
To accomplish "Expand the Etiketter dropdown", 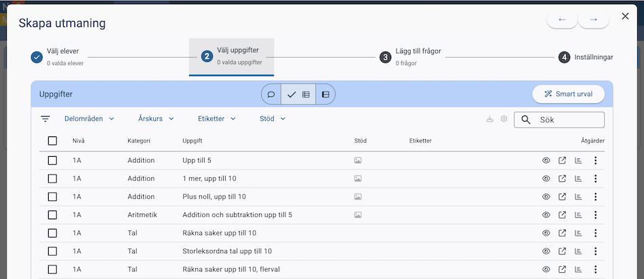I will [217, 119].
